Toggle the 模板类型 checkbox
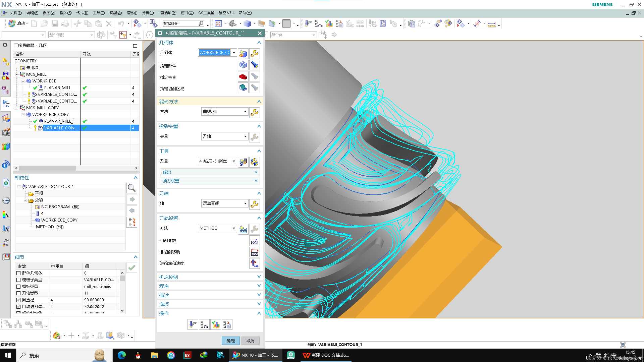The image size is (644, 362). point(18,287)
